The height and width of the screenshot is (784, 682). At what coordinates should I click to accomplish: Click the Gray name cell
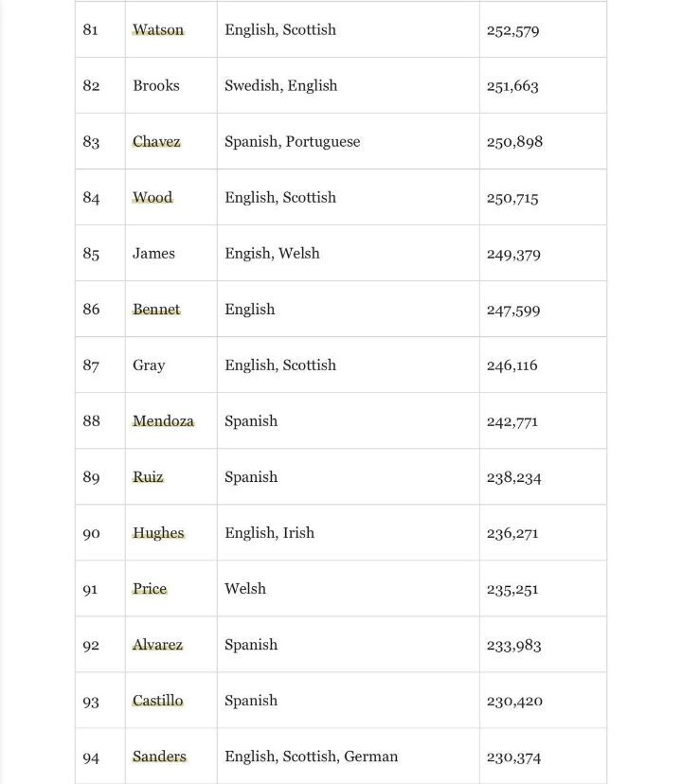click(x=149, y=365)
